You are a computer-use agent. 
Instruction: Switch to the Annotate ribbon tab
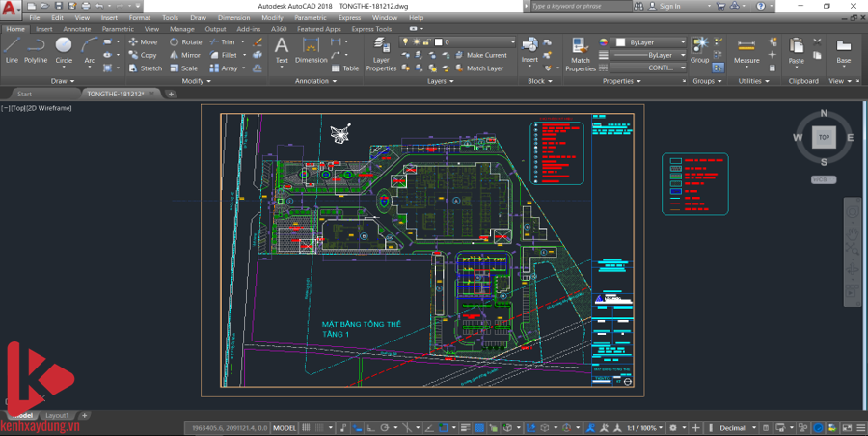coord(76,29)
